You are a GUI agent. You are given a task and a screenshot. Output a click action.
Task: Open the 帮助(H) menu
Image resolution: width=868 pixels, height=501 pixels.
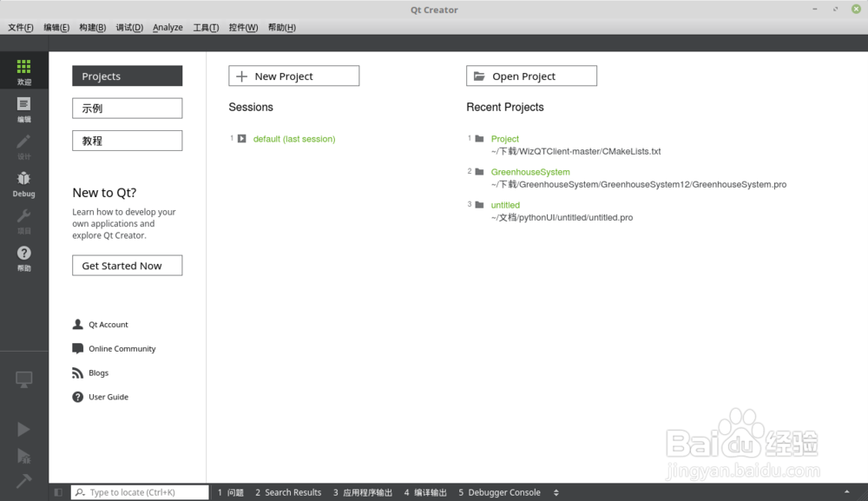[282, 27]
